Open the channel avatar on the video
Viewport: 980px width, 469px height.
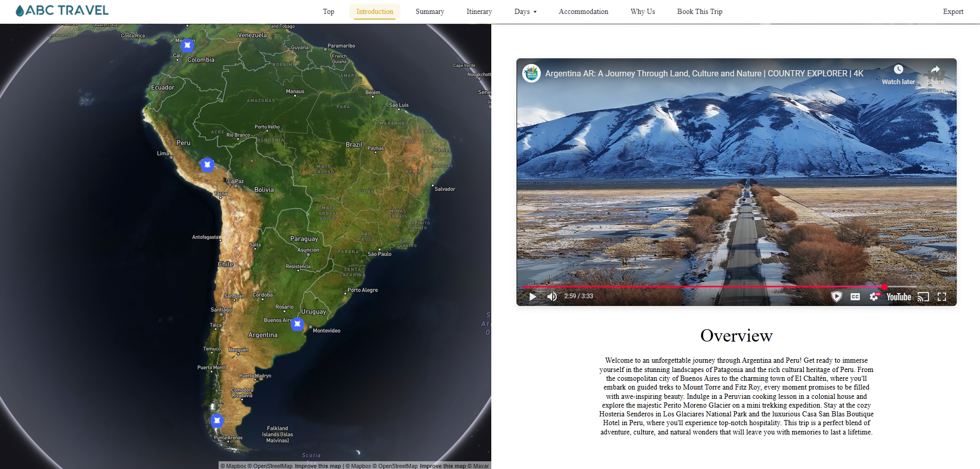[531, 73]
